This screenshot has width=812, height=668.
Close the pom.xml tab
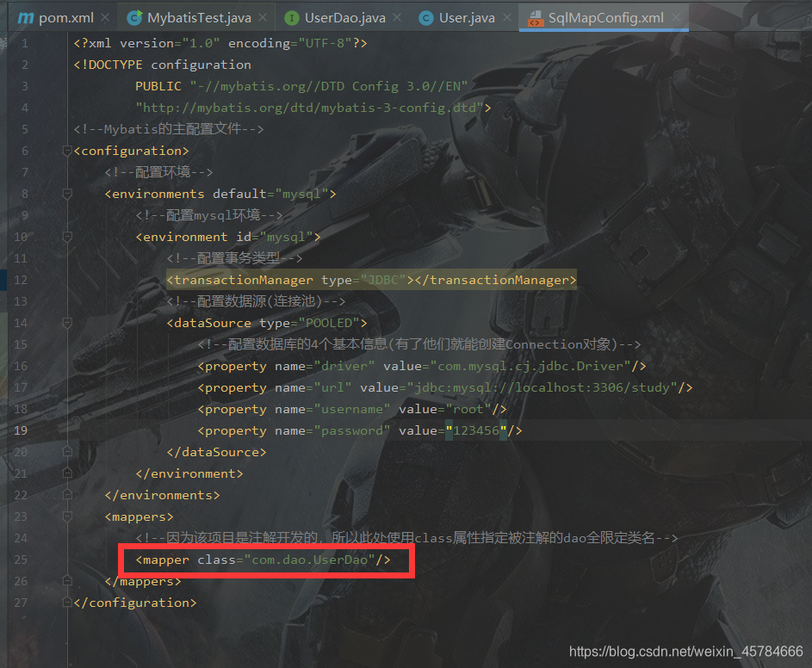(105, 17)
